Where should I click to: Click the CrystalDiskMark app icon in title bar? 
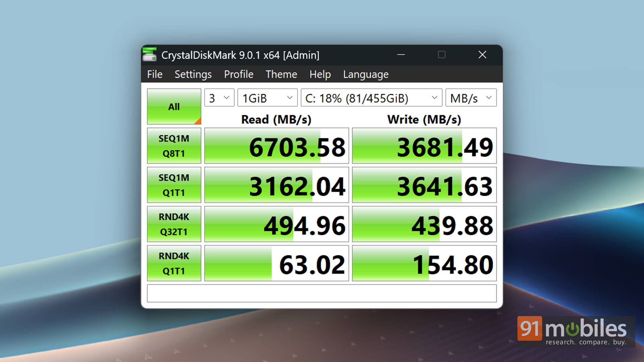[150, 55]
